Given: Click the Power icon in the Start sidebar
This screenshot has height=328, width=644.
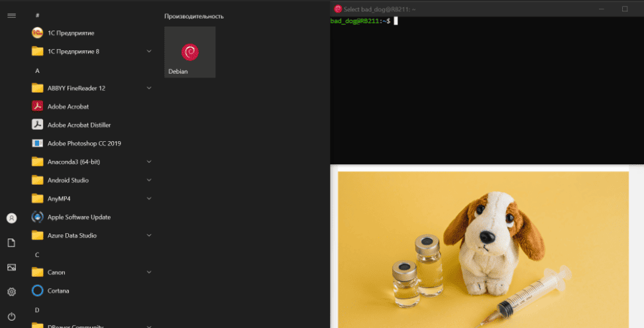Looking at the screenshot, I should pos(11,317).
